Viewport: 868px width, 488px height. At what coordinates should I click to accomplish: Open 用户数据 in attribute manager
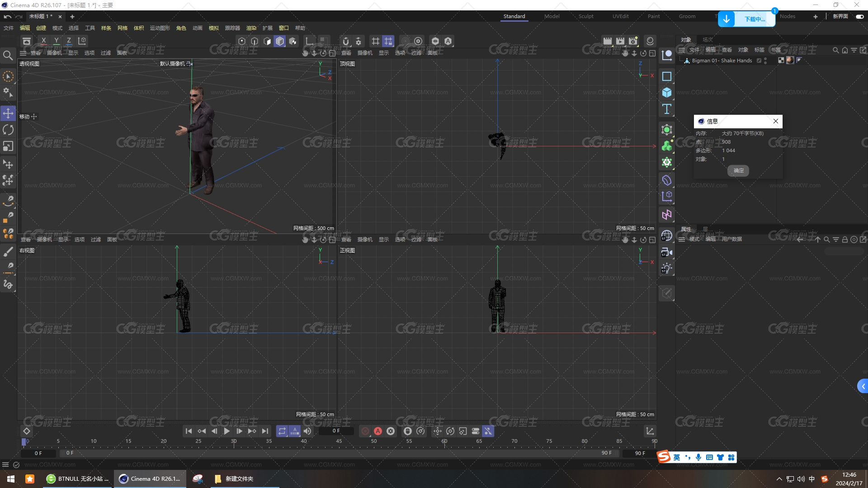point(732,239)
